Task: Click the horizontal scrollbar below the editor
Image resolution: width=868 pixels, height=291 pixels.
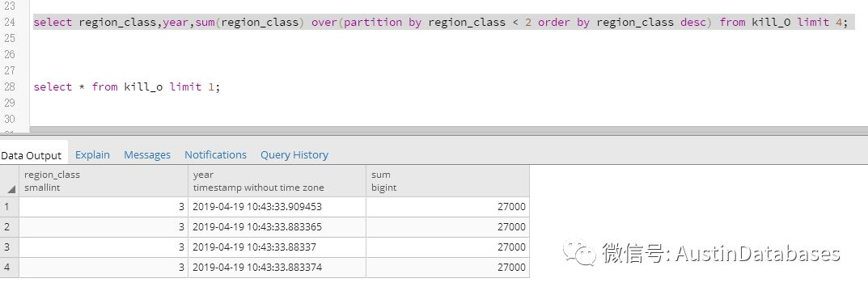Action: [x=448, y=130]
